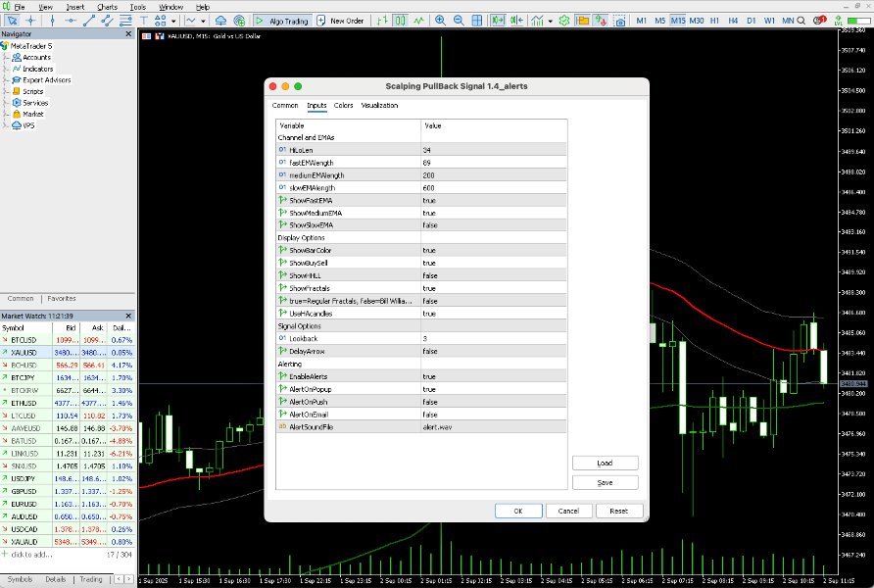The height and width of the screenshot is (588, 874).
Task: Expand Indicators in Navigator tree
Action: coord(6,69)
